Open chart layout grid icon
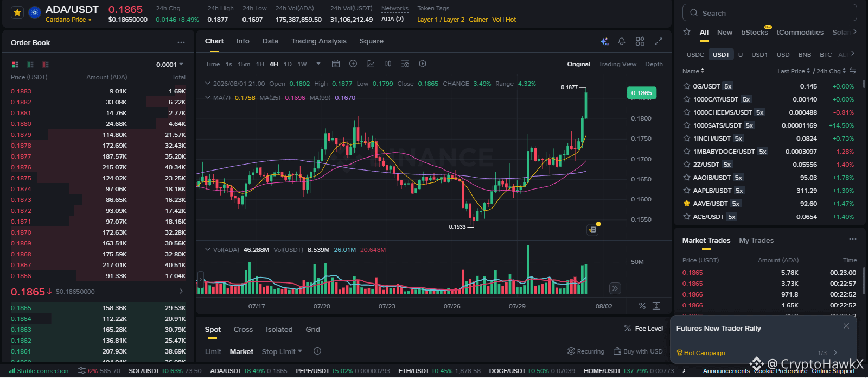 click(x=640, y=41)
